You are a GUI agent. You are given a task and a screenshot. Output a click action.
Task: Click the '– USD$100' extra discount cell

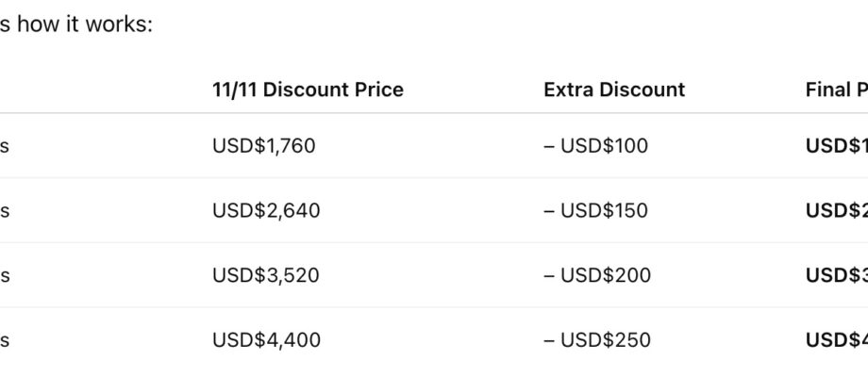(595, 146)
